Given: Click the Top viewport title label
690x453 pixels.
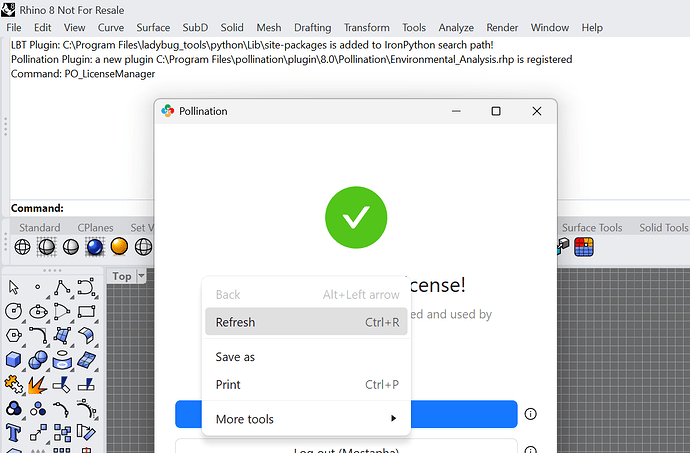Looking at the screenshot, I should (x=122, y=276).
